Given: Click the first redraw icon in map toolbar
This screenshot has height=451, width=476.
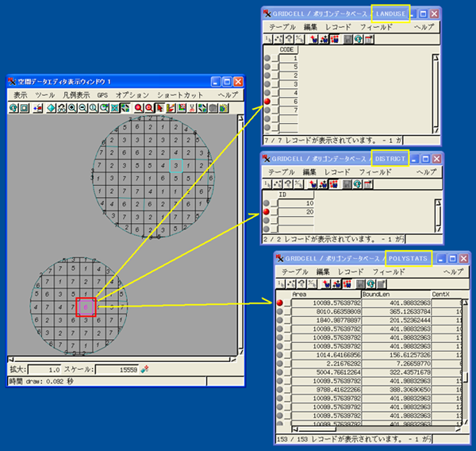Looking at the screenshot, I should [x=13, y=108].
